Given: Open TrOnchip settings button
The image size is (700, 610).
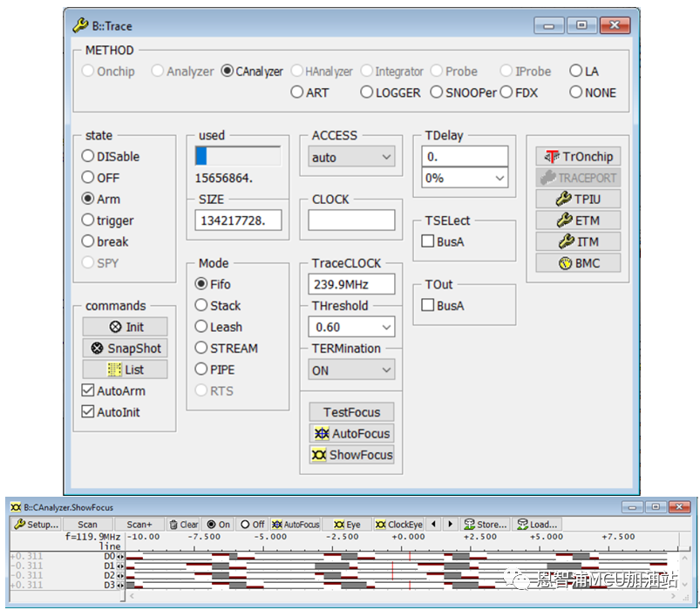Looking at the screenshot, I should pos(578,157).
